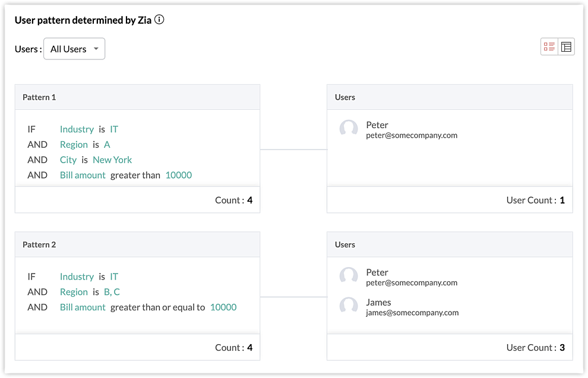This screenshot has height=378, width=588.
Task: Click Industry field link in Pattern 1
Action: pyautogui.click(x=77, y=129)
